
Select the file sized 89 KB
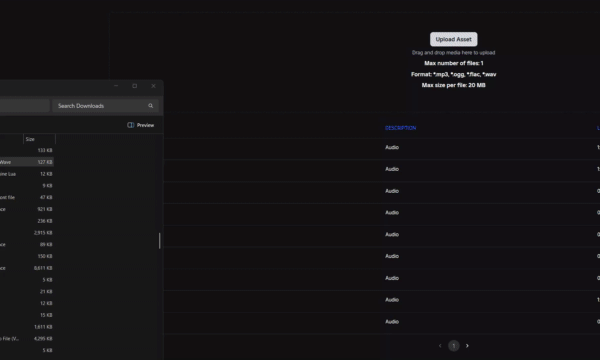coord(27,244)
